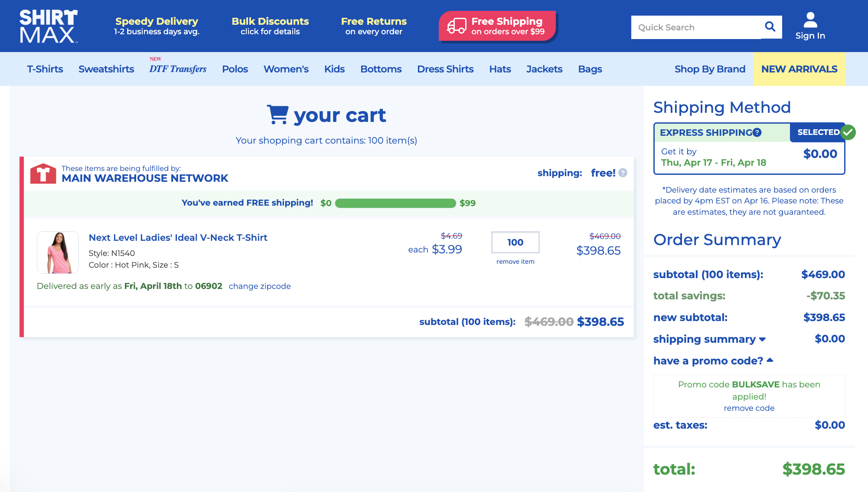This screenshot has height=492, width=868.
Task: Click the remove item link
Action: pos(515,262)
